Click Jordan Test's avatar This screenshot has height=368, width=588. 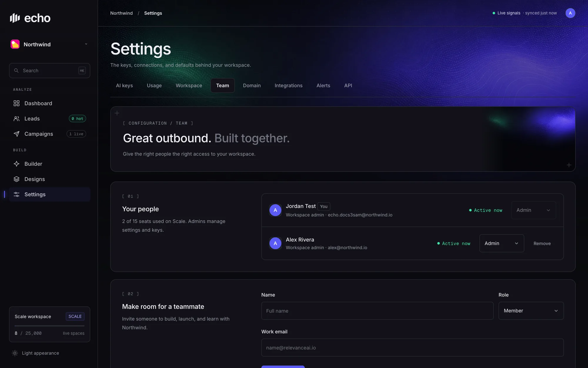click(x=275, y=210)
